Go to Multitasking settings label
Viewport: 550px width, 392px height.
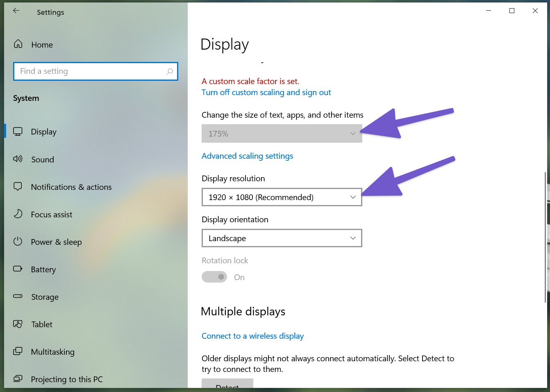click(53, 352)
